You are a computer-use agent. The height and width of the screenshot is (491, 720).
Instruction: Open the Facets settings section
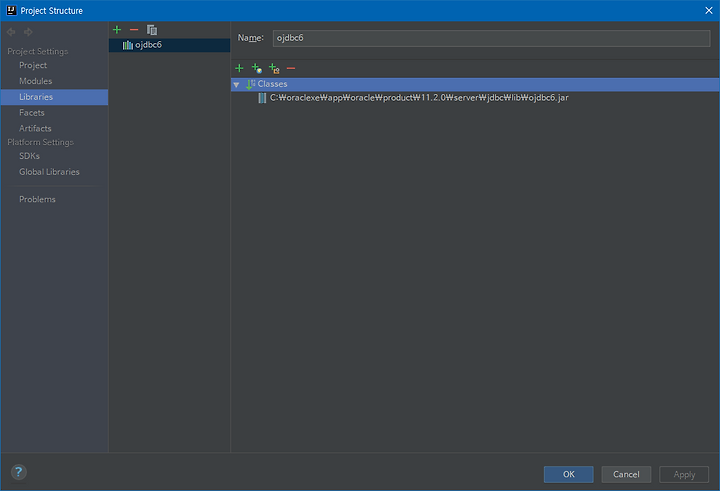32,113
